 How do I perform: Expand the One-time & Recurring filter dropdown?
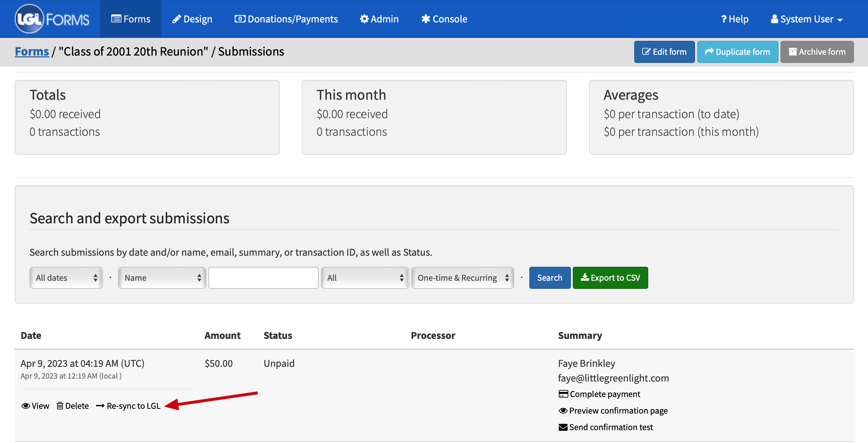pyautogui.click(x=462, y=277)
